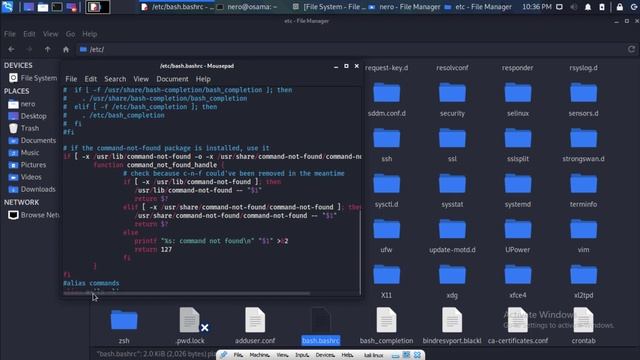The width and height of the screenshot is (640, 360).
Task: Select the sensors.d folder icon
Action: pos(584,93)
